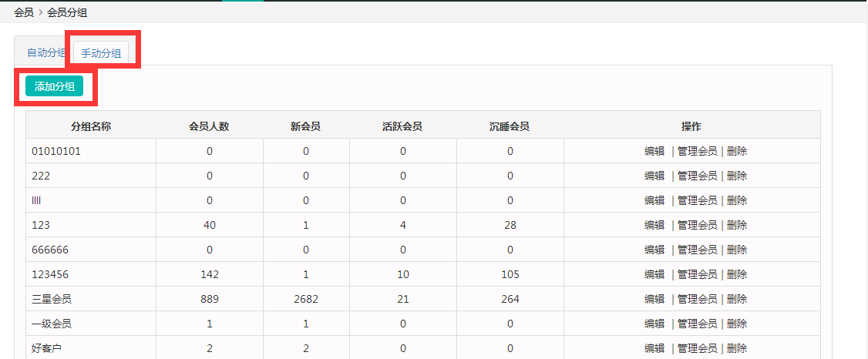This screenshot has width=868, height=359.
Task: Manage members of 好客户 group
Action: [697, 348]
